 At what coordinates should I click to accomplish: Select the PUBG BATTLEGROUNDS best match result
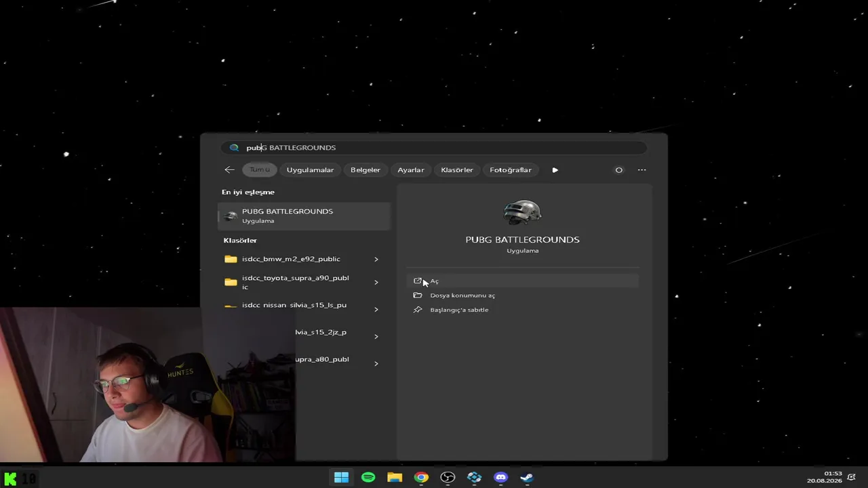pos(304,216)
